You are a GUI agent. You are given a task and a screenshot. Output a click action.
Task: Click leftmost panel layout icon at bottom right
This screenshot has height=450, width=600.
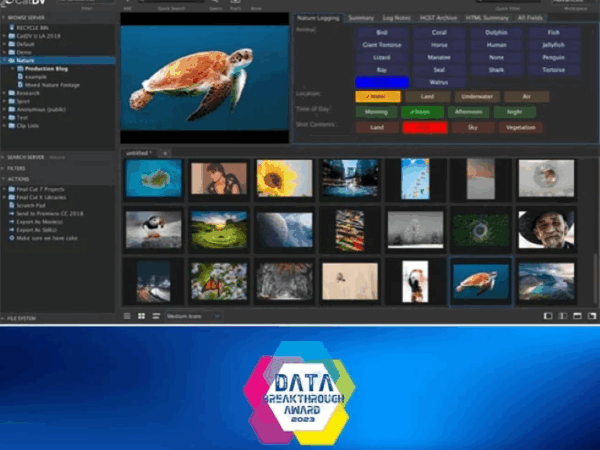[548, 316]
